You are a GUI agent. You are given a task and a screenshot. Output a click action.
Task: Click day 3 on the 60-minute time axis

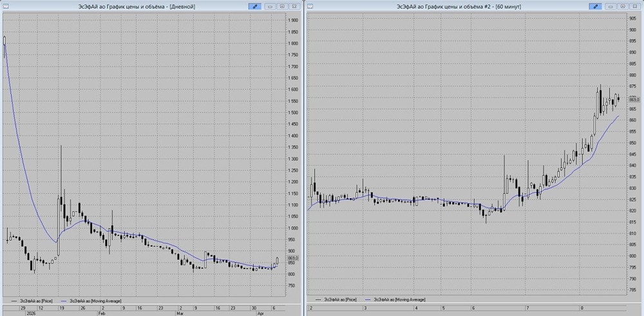tap(365, 308)
